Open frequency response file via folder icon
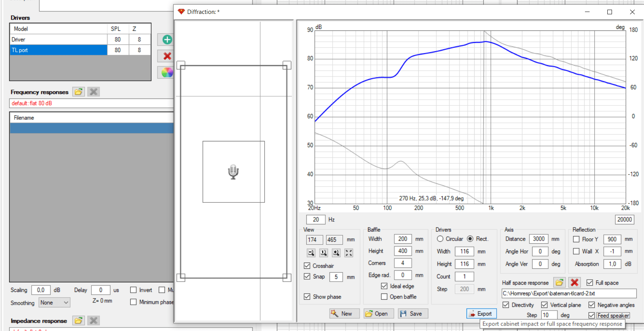The image size is (644, 331). (x=79, y=92)
